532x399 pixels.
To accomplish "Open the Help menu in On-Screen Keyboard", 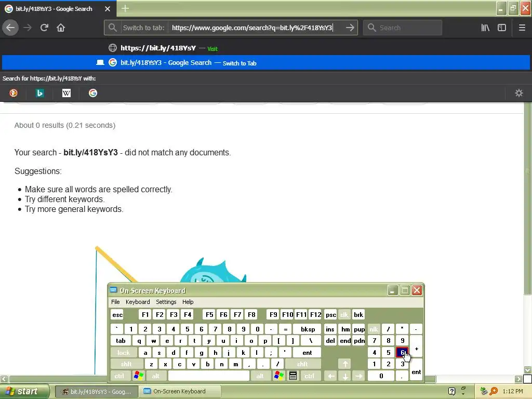I will pos(188,302).
